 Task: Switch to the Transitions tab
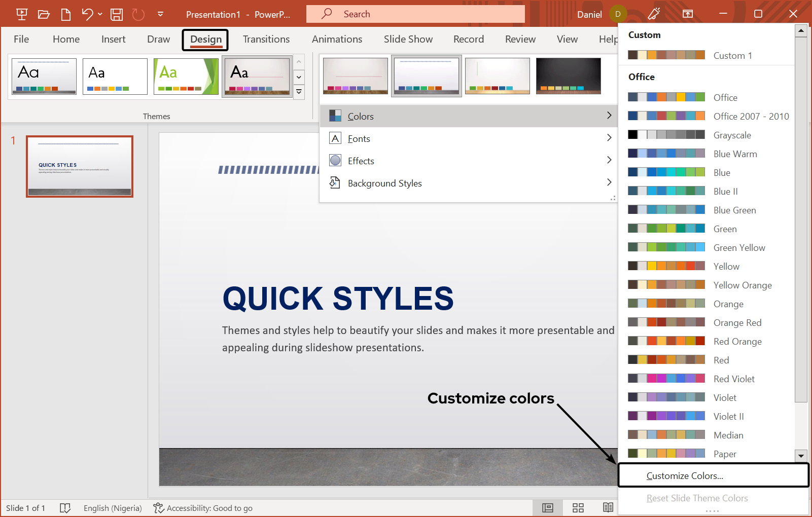266,39
